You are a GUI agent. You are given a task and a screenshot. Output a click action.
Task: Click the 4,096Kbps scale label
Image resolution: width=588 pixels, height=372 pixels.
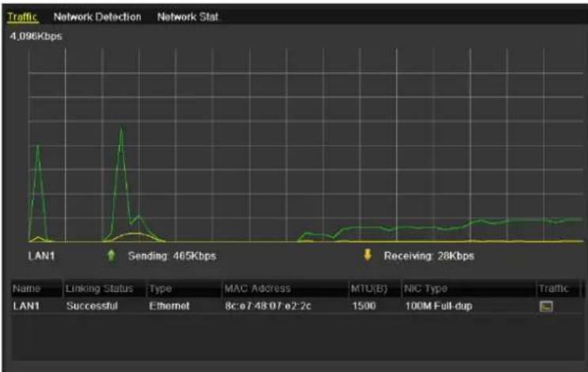coord(36,36)
